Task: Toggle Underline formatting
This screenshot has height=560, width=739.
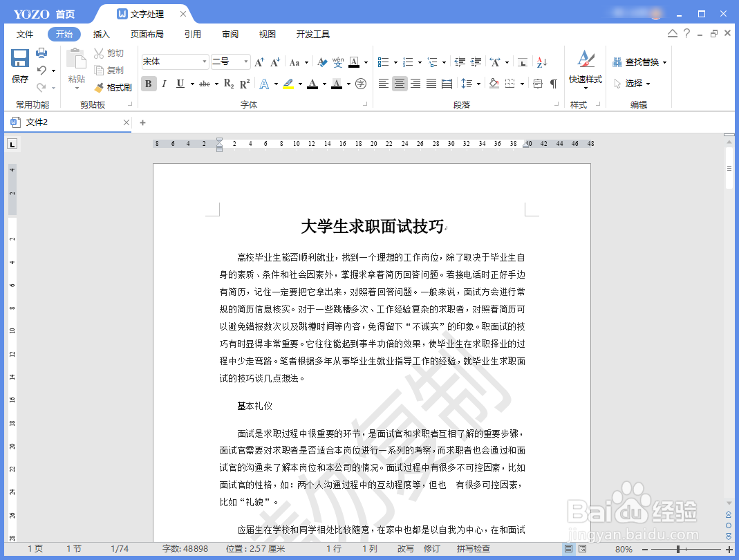Action: coord(180,84)
